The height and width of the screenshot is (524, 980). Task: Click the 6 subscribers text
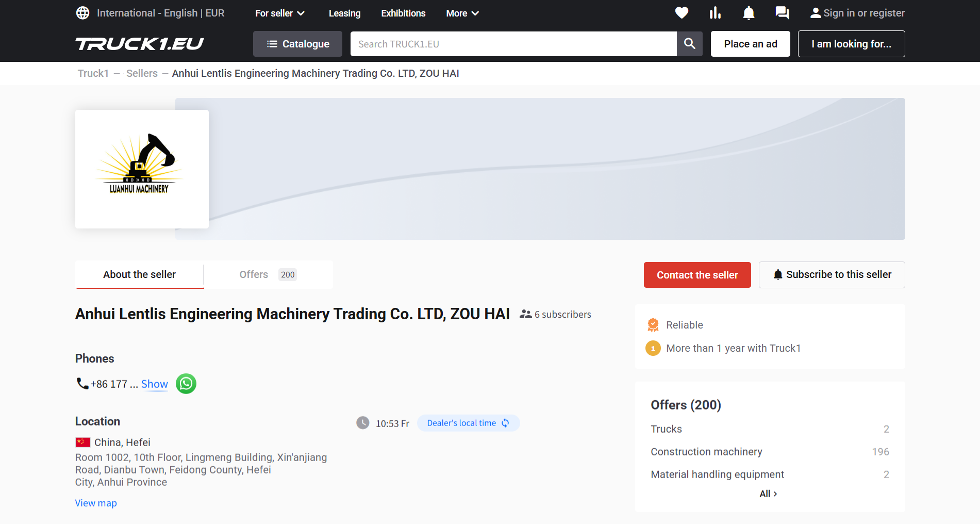[562, 314]
